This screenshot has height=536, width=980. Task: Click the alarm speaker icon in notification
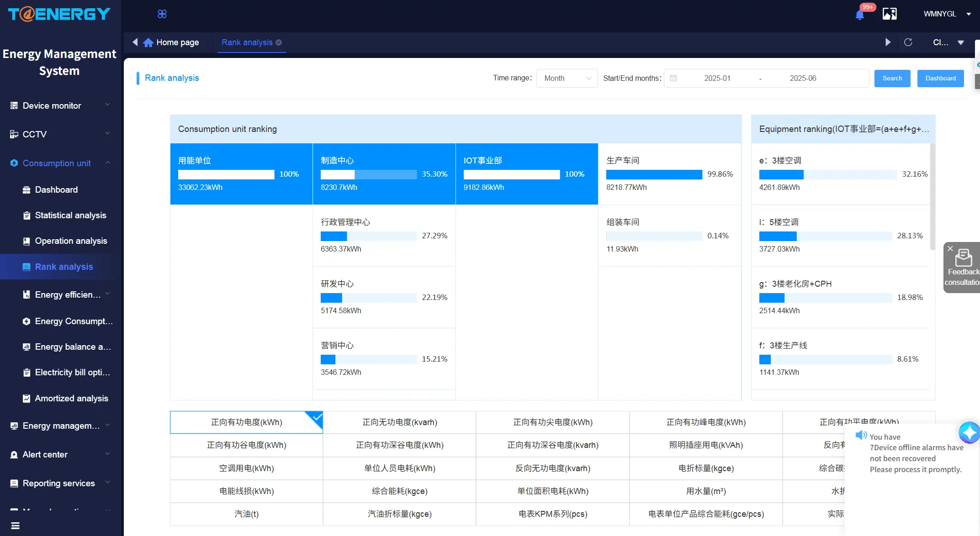pyautogui.click(x=861, y=435)
